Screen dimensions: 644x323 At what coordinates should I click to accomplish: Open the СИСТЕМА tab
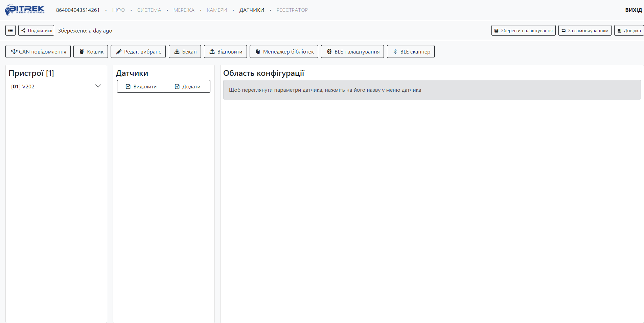[x=149, y=10]
